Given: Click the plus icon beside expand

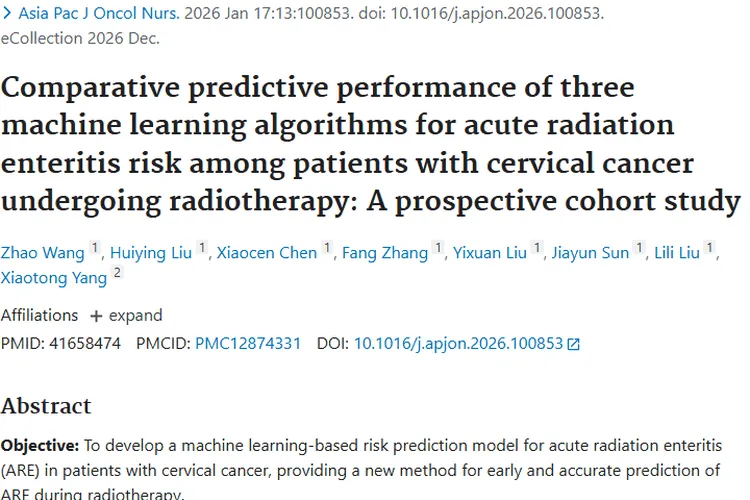Looking at the screenshot, I should (96, 316).
